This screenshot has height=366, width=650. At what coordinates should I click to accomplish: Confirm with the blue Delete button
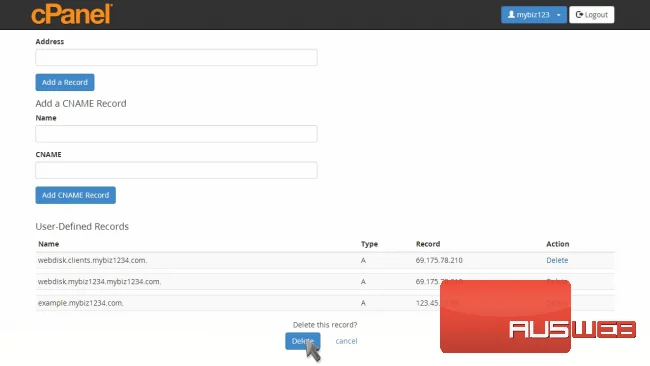303,341
